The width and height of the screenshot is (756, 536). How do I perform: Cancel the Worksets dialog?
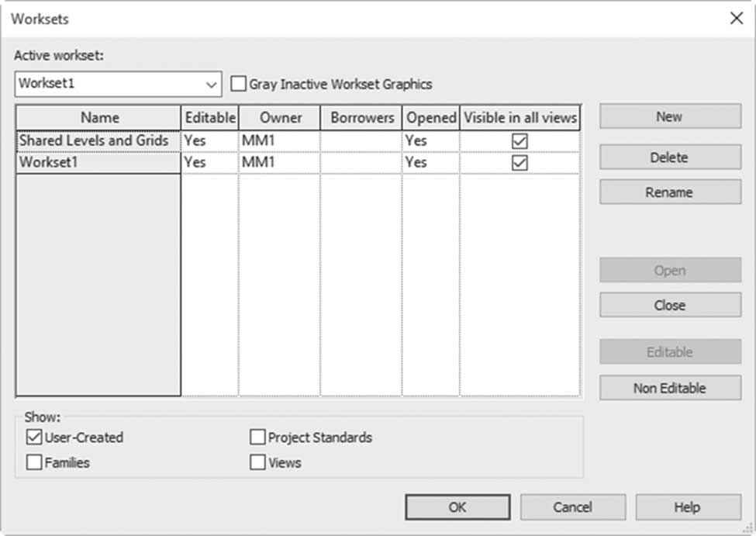573,507
